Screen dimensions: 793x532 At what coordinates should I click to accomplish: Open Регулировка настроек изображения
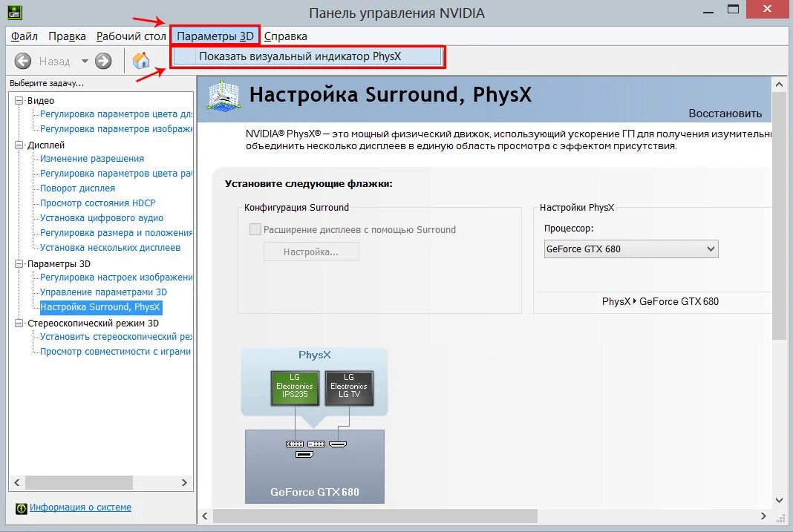pos(117,278)
